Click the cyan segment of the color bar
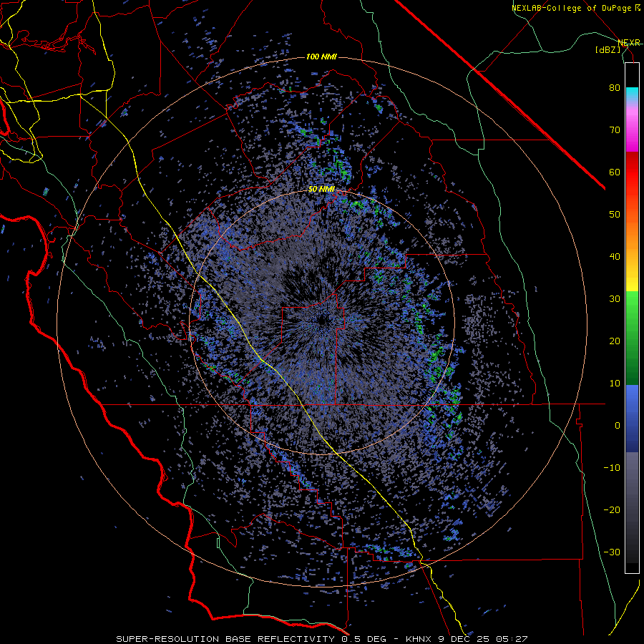Viewport: 644px width, 644px height. (632, 94)
